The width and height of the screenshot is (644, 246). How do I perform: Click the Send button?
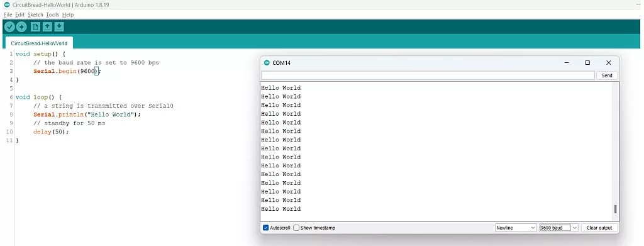point(607,75)
